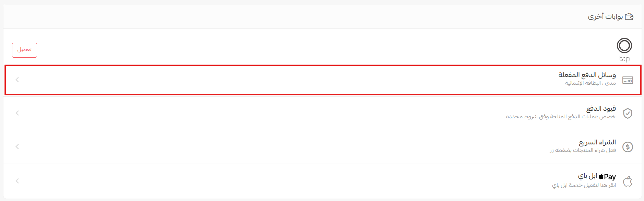Click the مدى ، البطاقة الإئتمانية subtitle

coord(590,83)
